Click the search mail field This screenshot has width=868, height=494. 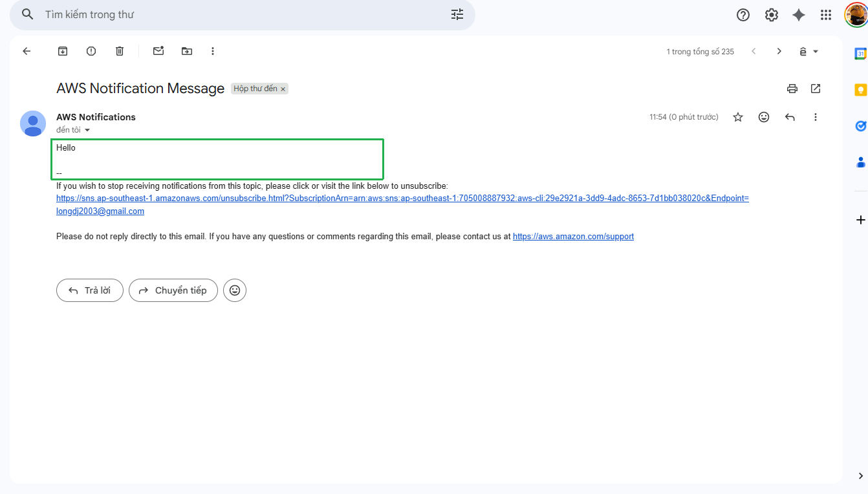click(x=243, y=14)
